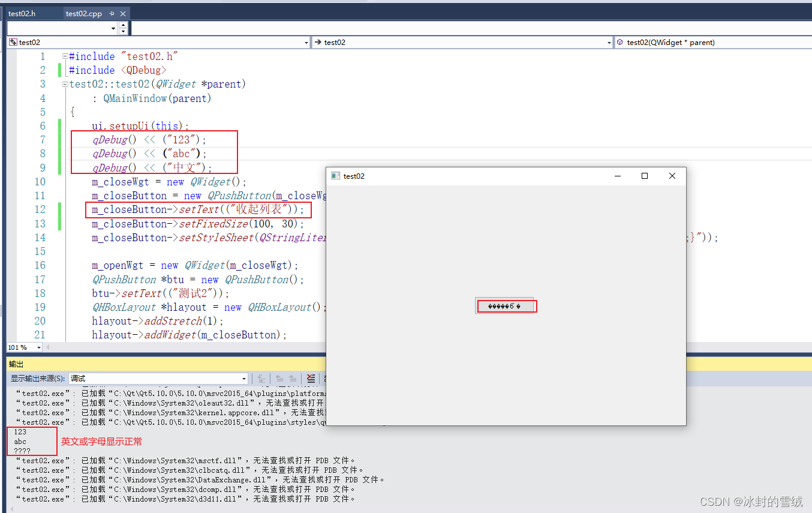
Task: Click the line QPushButton *btu = new QPushButton()
Action: (x=198, y=280)
